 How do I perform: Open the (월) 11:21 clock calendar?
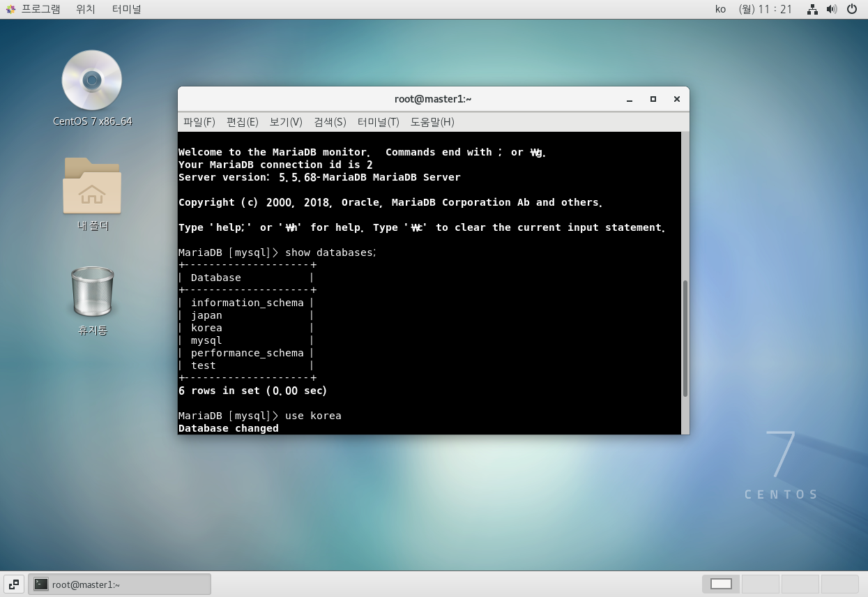pyautogui.click(x=766, y=9)
